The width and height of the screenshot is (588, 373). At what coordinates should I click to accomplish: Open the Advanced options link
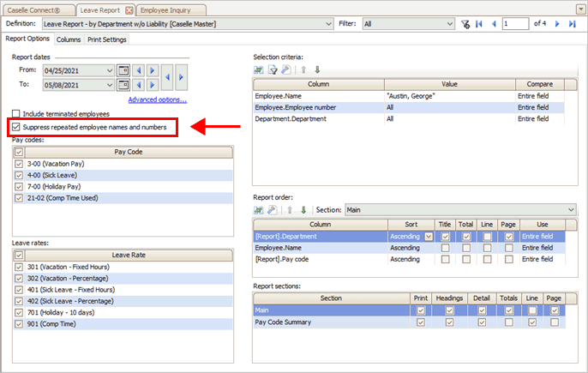pyautogui.click(x=157, y=99)
